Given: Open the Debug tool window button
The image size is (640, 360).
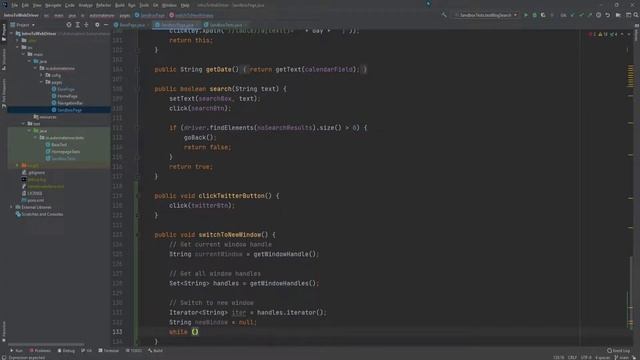Looking at the screenshot, I should [x=66, y=351].
